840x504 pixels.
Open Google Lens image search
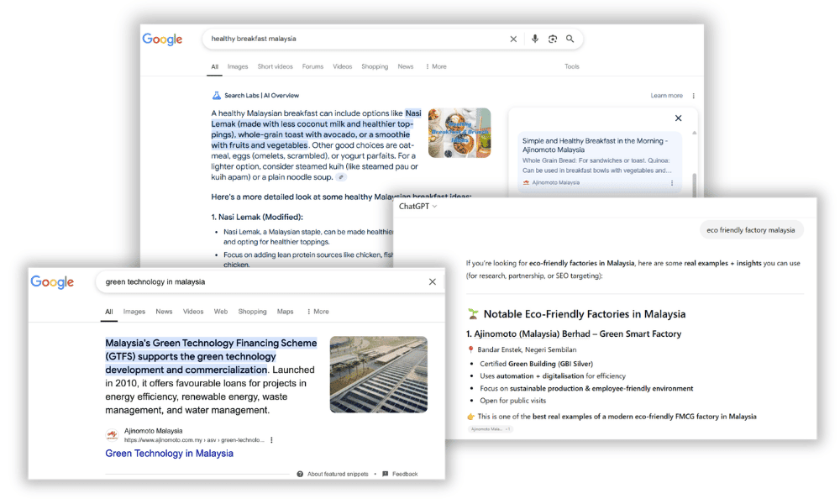point(553,39)
